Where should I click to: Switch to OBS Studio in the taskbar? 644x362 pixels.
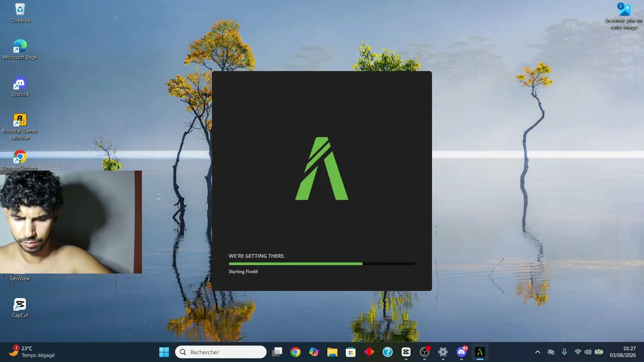point(425,352)
